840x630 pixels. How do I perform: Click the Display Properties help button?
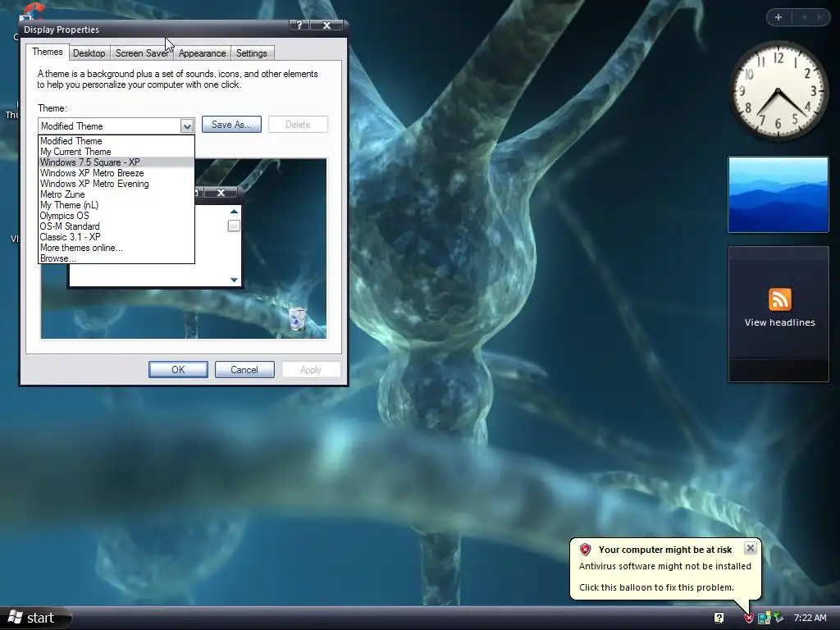coord(299,25)
